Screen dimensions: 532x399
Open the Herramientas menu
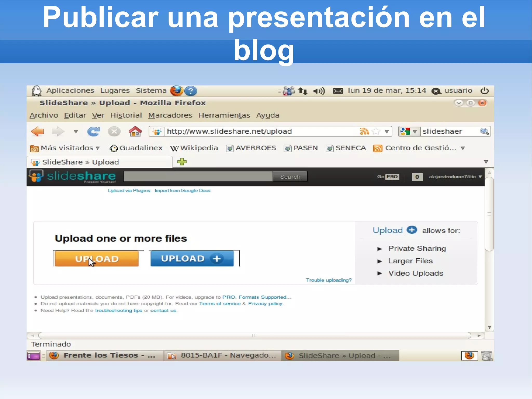(224, 115)
